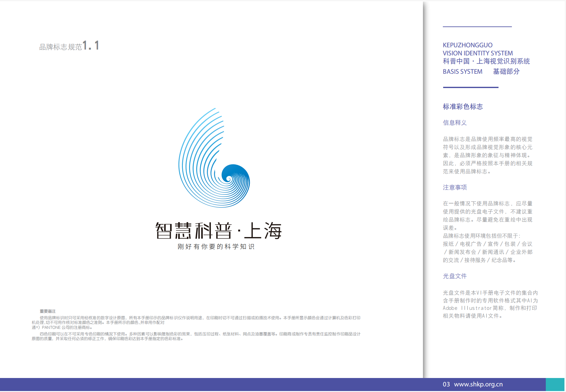Click the slogan 刚好有你要的科学知识
The width and height of the screenshot is (566, 392).
click(x=216, y=247)
